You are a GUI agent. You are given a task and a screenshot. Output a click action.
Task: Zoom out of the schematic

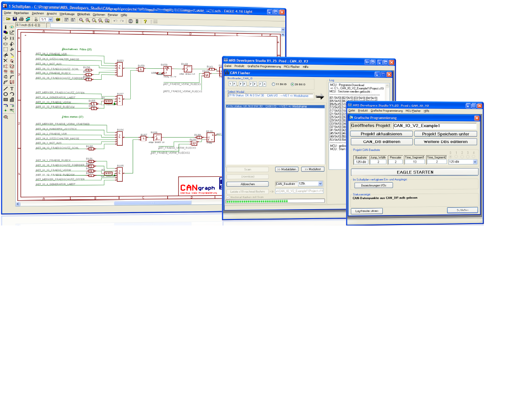point(94,20)
